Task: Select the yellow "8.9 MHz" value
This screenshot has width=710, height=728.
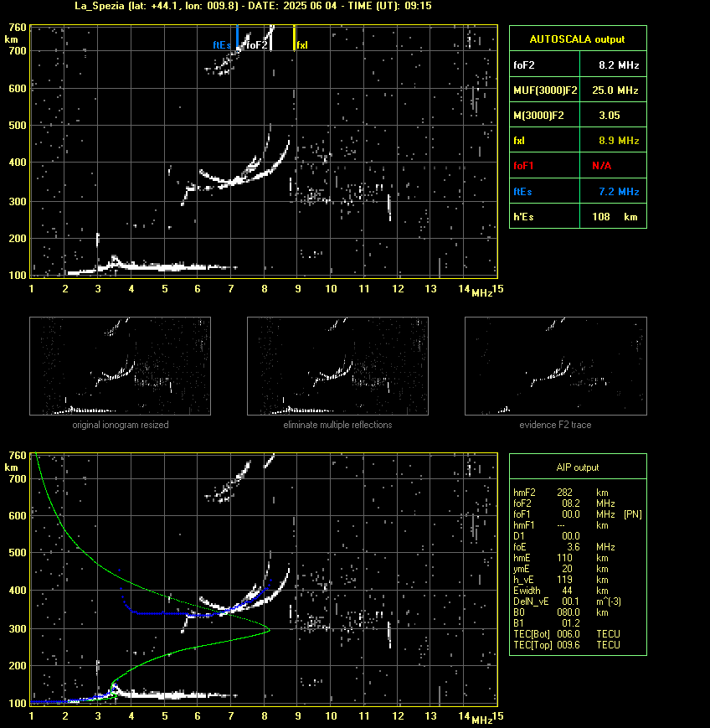Action: pyautogui.click(x=619, y=140)
